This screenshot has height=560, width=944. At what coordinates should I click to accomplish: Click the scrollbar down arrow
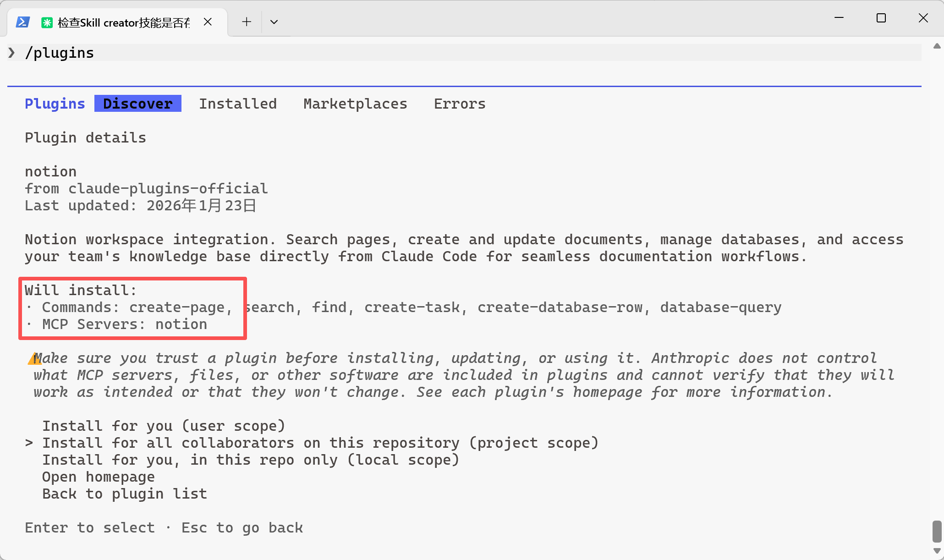(x=937, y=551)
